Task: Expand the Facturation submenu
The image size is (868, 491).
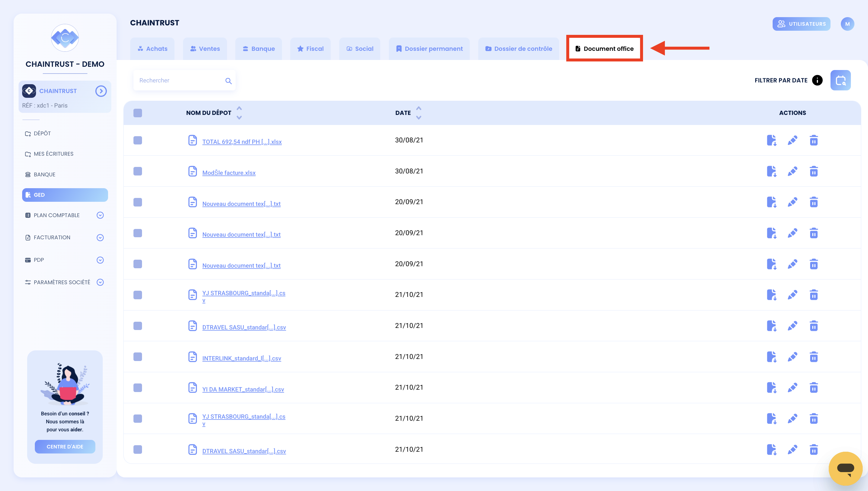Action: point(100,238)
